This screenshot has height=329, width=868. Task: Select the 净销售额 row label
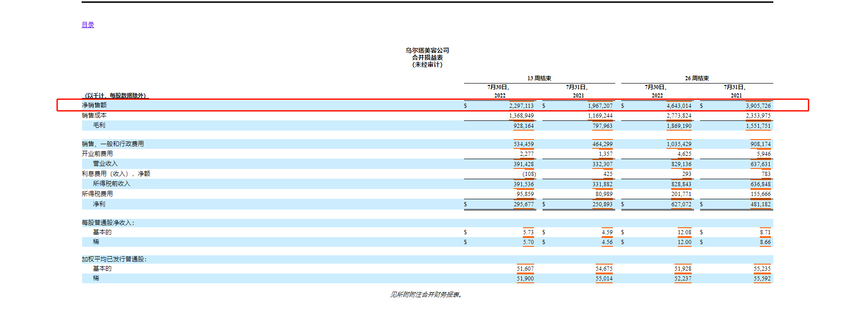point(94,105)
